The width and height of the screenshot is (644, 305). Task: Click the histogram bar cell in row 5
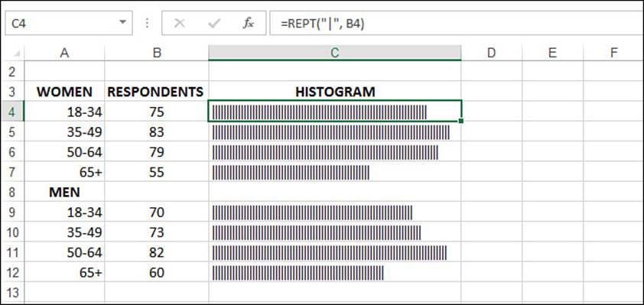[335, 131]
